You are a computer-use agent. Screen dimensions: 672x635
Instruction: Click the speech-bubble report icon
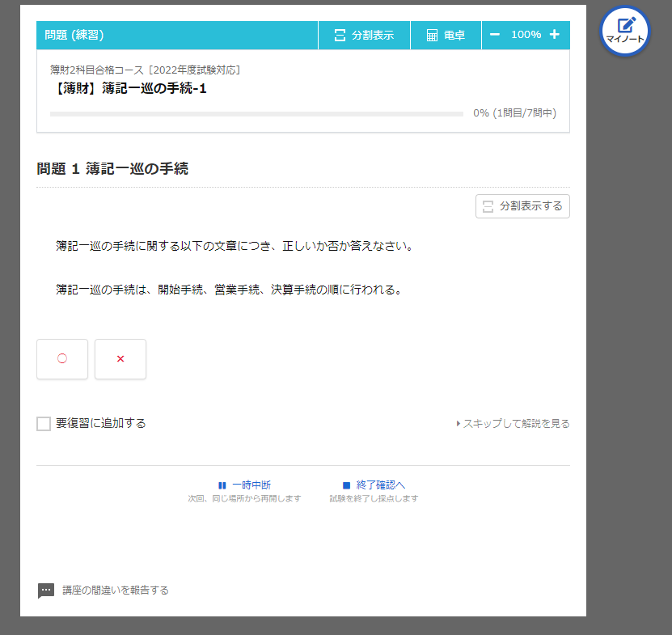tap(46, 591)
